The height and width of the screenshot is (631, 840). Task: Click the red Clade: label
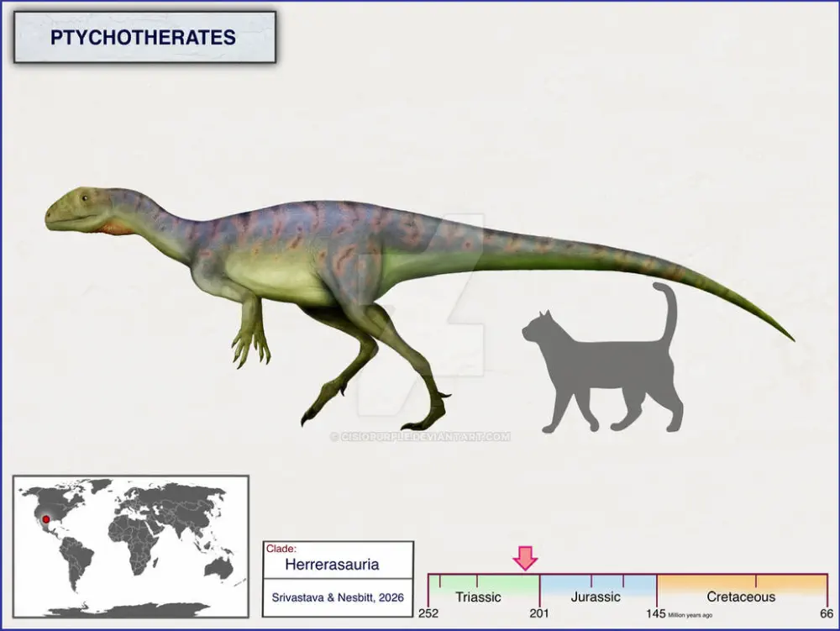(x=281, y=549)
